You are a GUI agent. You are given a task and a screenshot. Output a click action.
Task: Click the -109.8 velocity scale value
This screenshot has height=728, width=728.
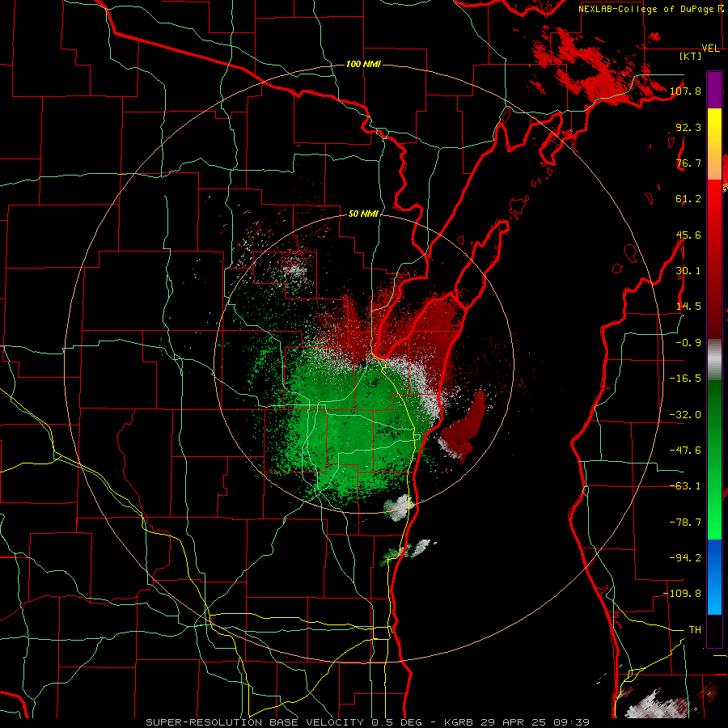(682, 594)
